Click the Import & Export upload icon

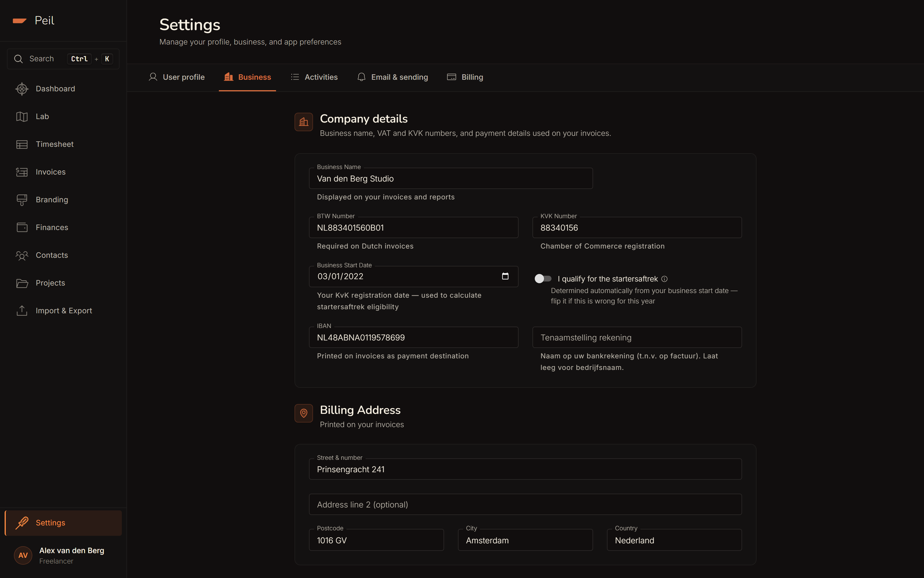coord(22,311)
